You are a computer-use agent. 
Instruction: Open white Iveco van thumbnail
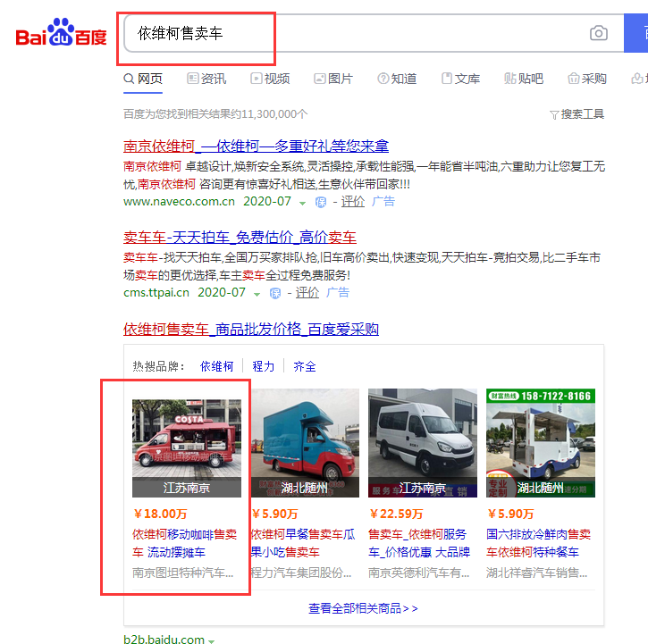point(423,443)
